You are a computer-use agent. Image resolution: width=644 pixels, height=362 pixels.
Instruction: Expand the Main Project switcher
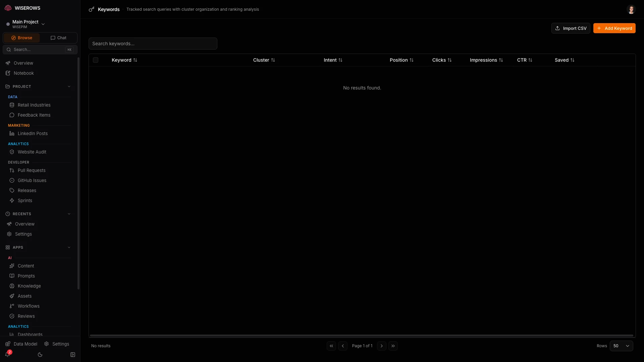43,24
